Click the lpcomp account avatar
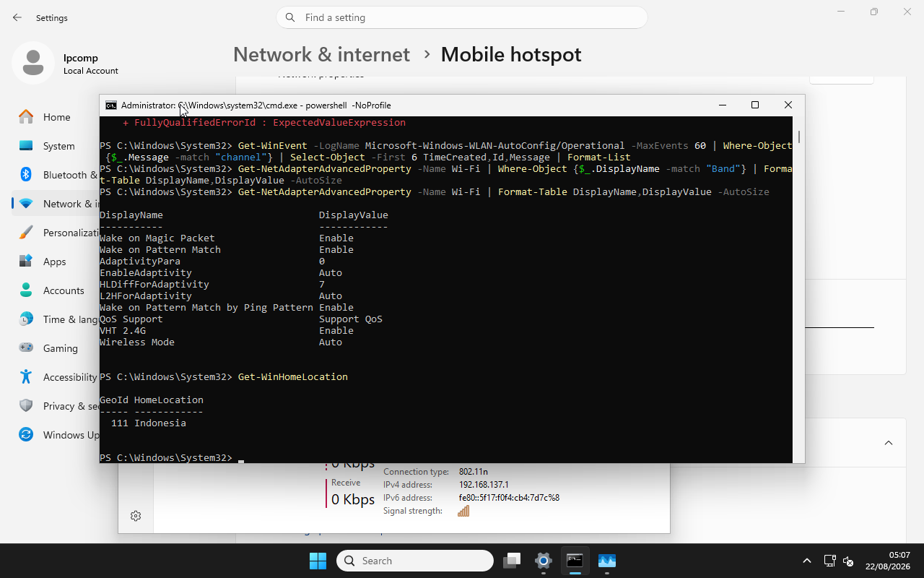Viewport: 924px width, 578px height. coord(32,63)
